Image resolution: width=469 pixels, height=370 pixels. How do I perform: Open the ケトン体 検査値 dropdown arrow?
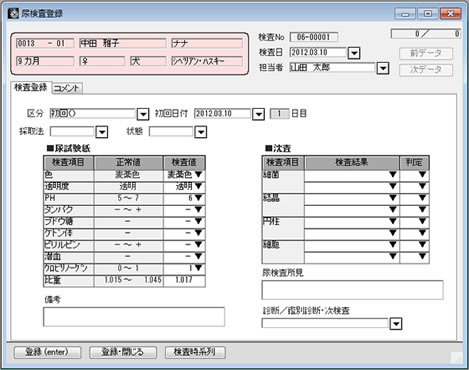[199, 233]
